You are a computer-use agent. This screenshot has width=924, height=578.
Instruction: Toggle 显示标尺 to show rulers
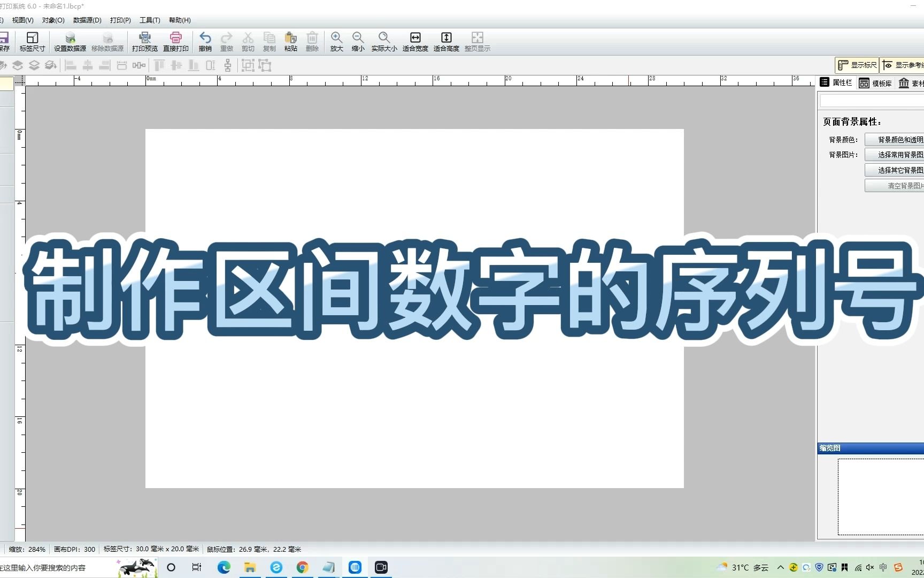[x=857, y=65]
